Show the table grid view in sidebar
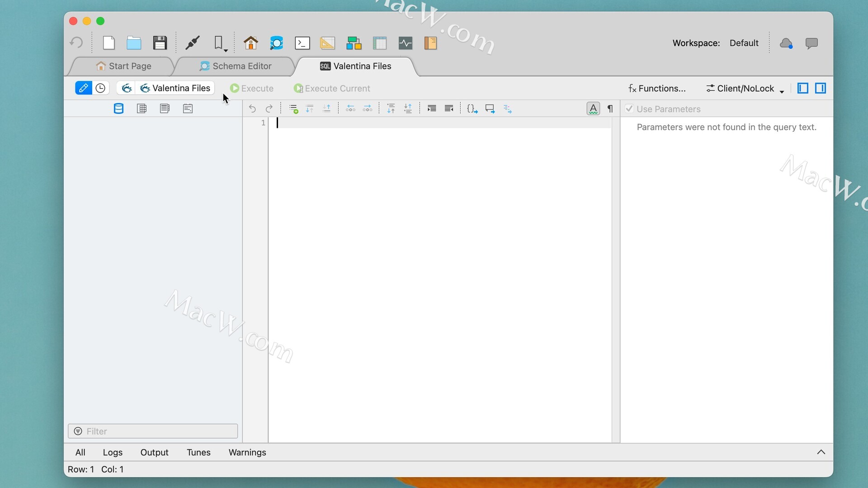Viewport: 868px width, 488px height. 142,108
